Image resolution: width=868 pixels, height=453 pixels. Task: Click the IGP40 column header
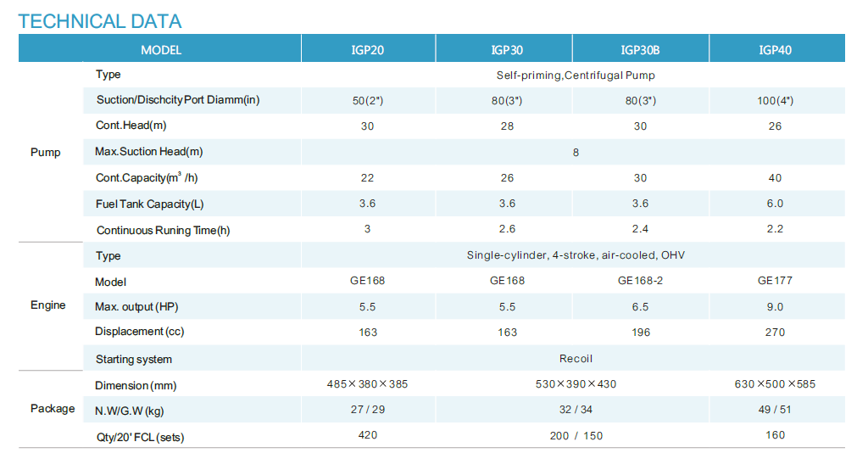coord(775,50)
